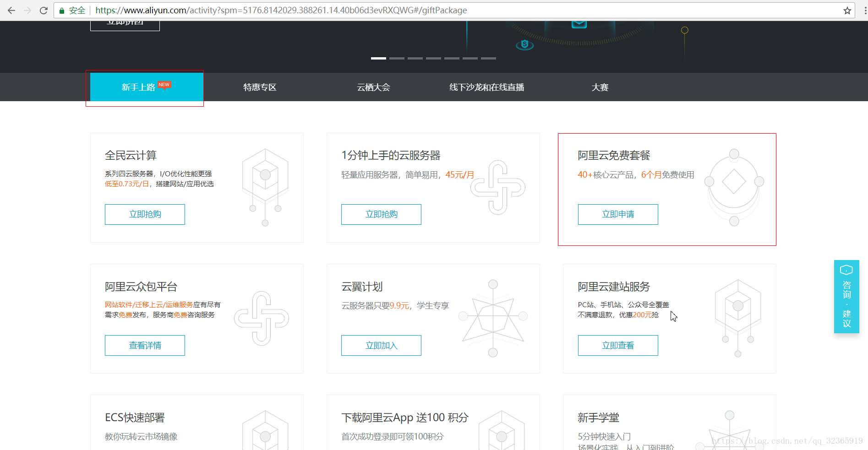The height and width of the screenshot is (450, 868).
Task: Click the hexagon icon in ECS快速部署 card
Action: point(265,430)
